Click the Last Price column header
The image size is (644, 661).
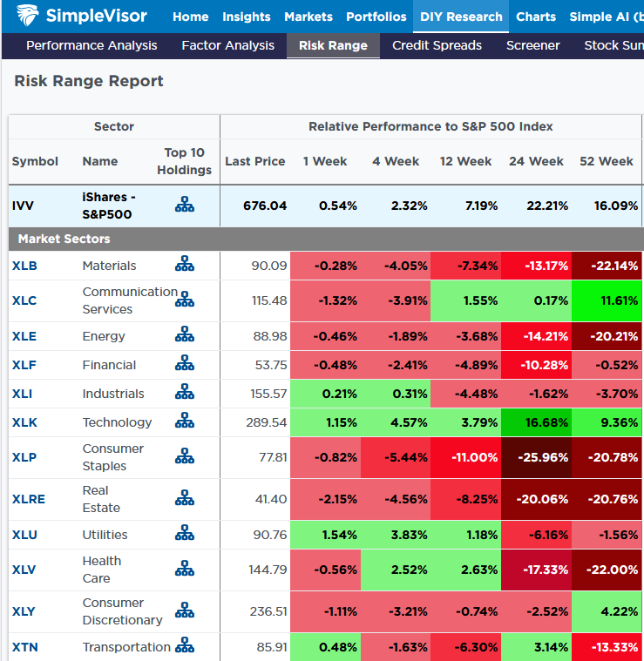[254, 161]
